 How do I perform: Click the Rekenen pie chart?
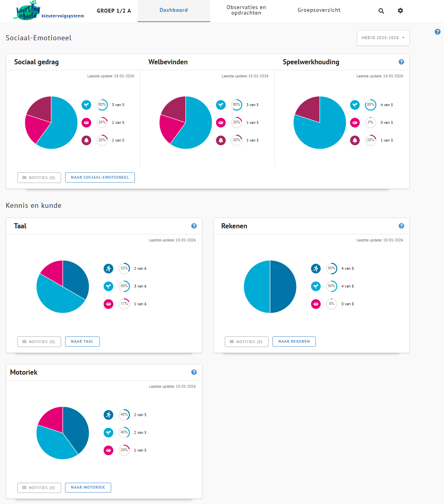270,287
